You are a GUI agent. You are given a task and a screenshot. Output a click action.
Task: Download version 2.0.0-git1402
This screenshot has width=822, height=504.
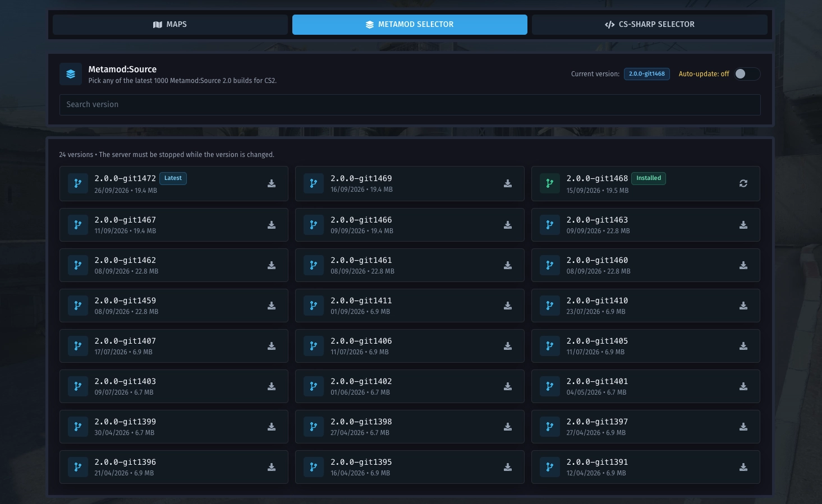(508, 386)
